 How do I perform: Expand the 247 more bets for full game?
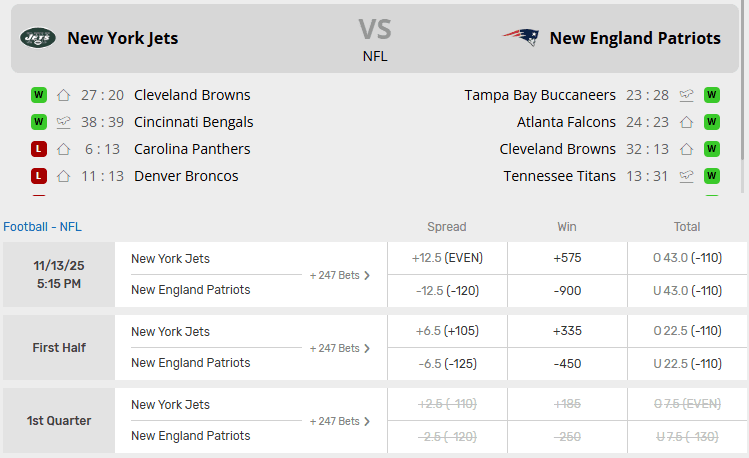(340, 275)
